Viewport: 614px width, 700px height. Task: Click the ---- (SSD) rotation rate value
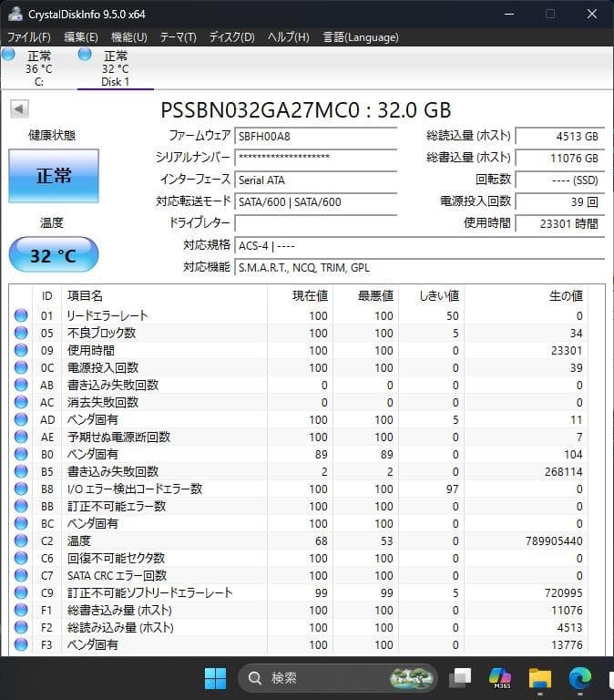coord(559,180)
